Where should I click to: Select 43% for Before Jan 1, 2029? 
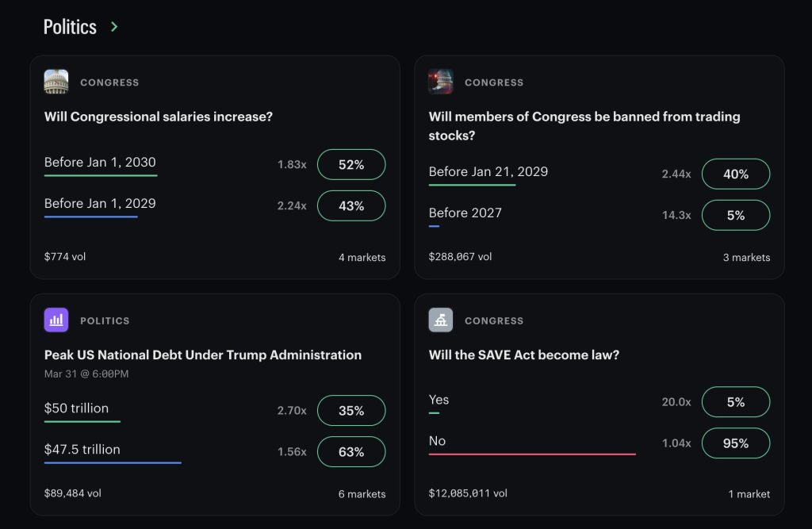tap(351, 205)
